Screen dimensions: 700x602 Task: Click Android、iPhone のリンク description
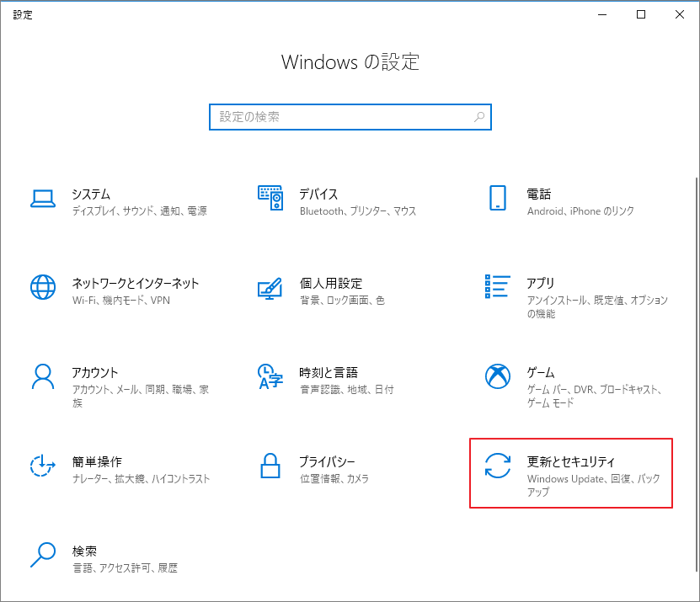click(580, 211)
